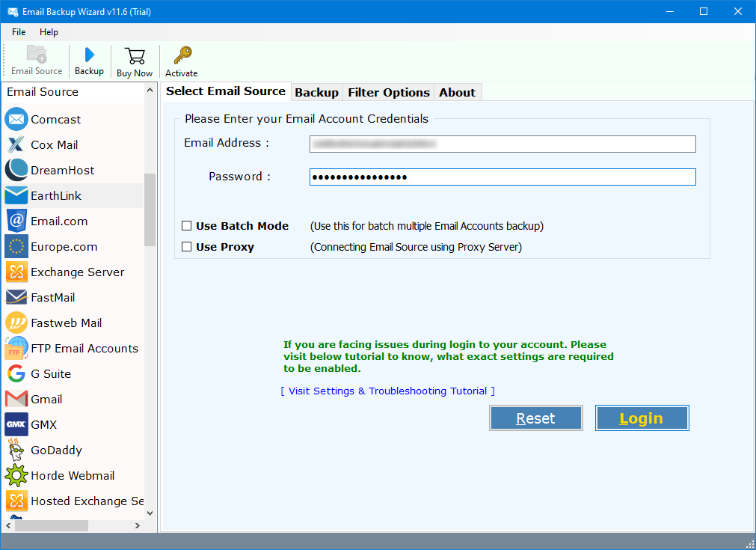This screenshot has width=756, height=550.
Task: Tick the Use Proxy checkbox
Action: (187, 247)
